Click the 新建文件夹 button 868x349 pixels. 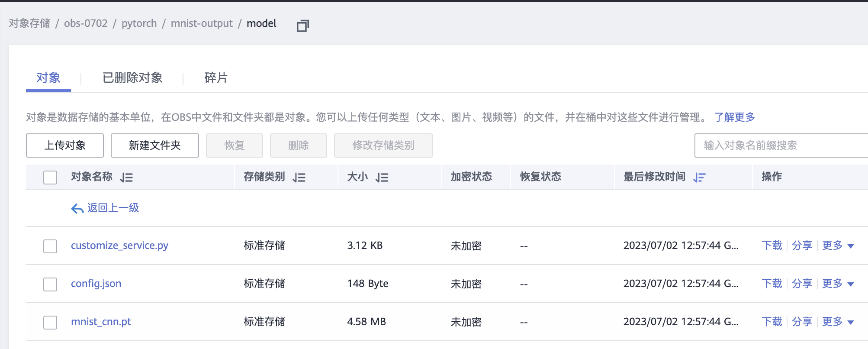(154, 145)
